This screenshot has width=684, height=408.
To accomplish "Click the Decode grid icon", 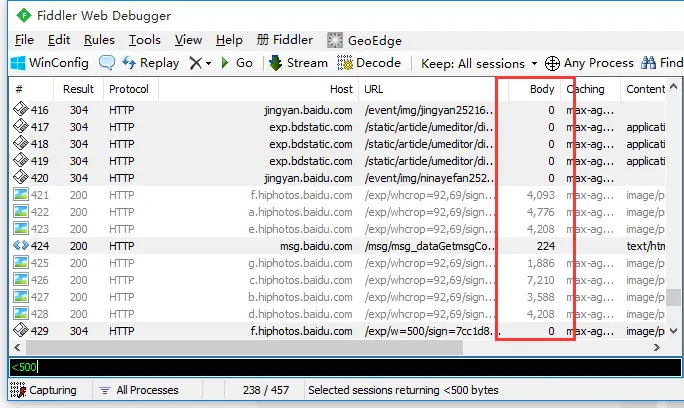I will click(345, 63).
